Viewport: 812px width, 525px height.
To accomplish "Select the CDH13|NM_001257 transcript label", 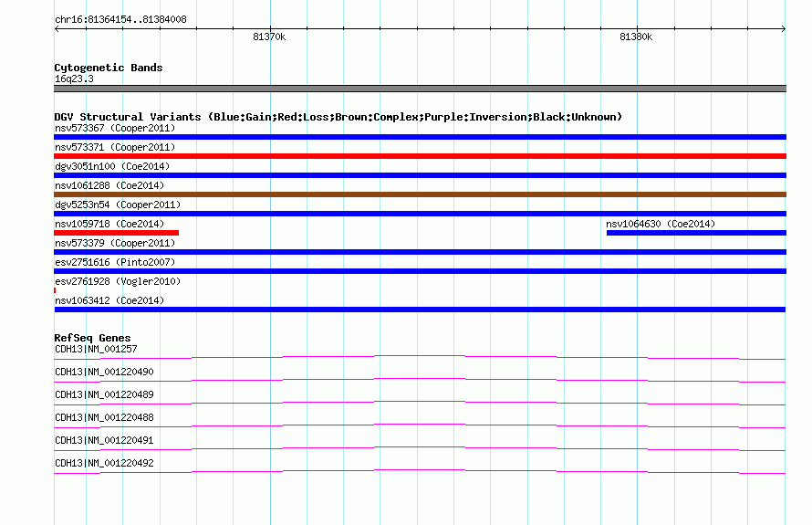I will [96, 350].
